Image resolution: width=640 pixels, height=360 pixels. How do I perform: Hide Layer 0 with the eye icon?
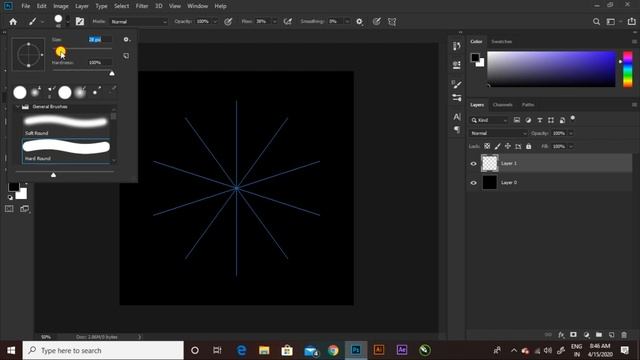click(473, 183)
